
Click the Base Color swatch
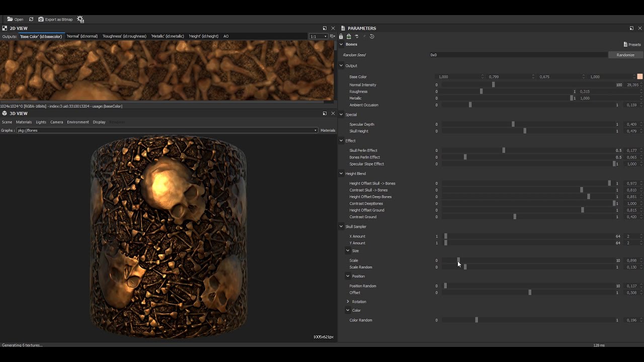639,76
